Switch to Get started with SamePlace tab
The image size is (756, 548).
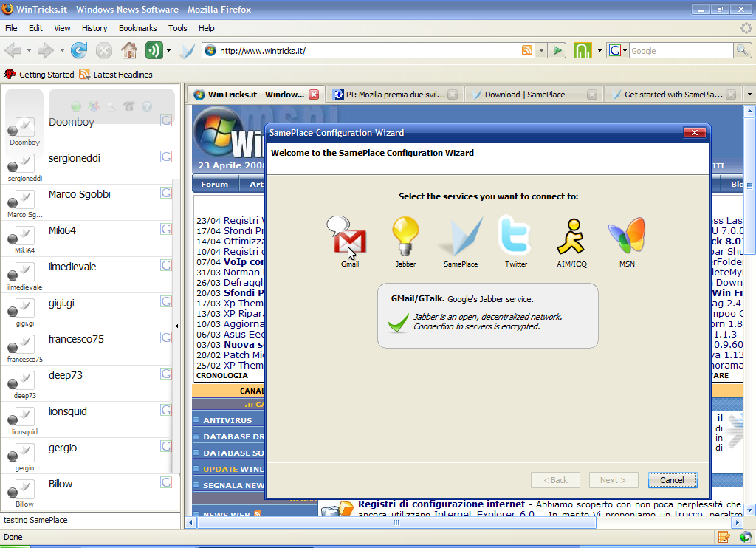point(673,95)
